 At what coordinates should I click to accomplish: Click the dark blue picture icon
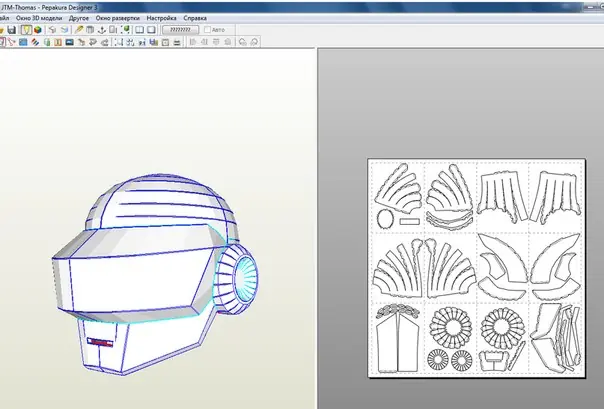coord(69,42)
